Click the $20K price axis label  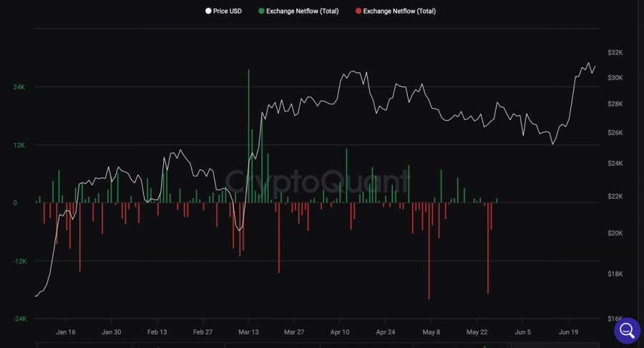pos(615,233)
